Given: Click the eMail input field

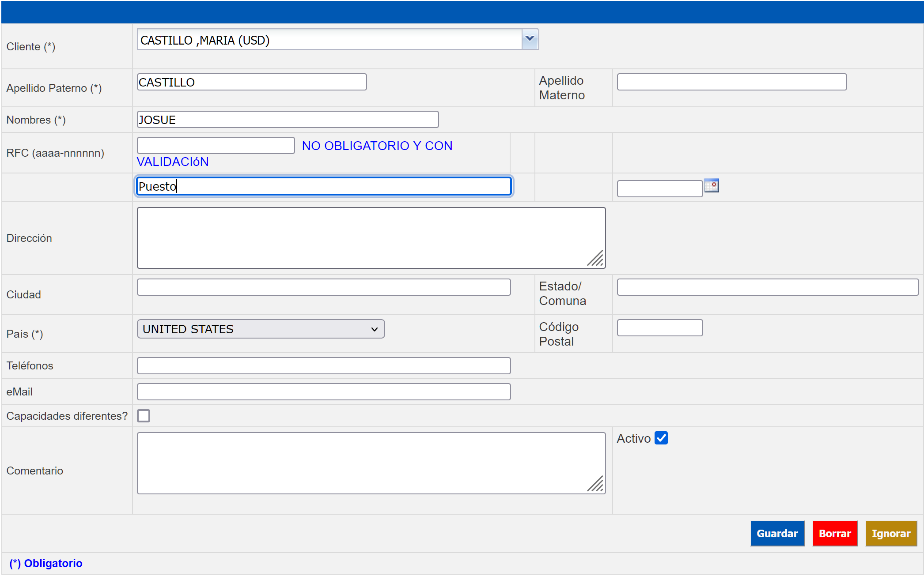Looking at the screenshot, I should 324,392.
